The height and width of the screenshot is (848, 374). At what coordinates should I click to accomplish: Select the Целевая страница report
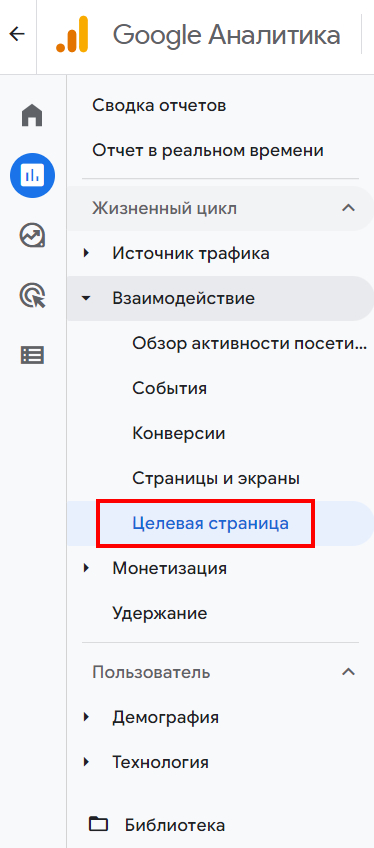click(210, 524)
